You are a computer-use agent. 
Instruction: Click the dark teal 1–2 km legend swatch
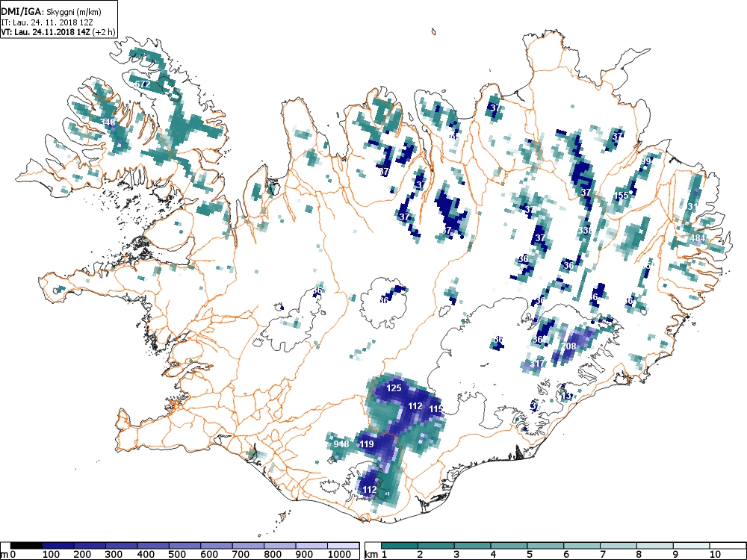400,546
